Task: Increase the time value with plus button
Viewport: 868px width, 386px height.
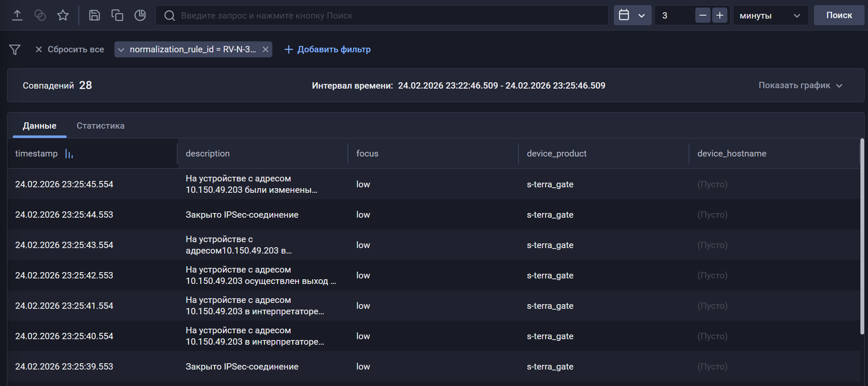Action: [720, 16]
